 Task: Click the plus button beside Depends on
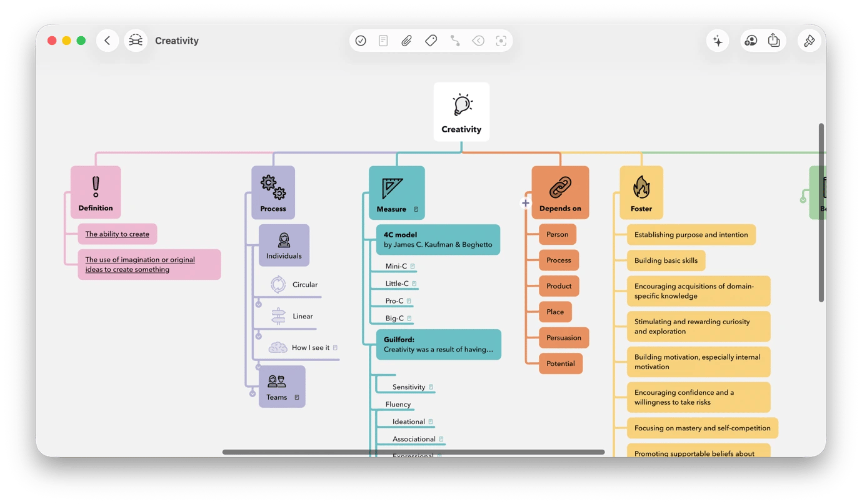tap(526, 203)
